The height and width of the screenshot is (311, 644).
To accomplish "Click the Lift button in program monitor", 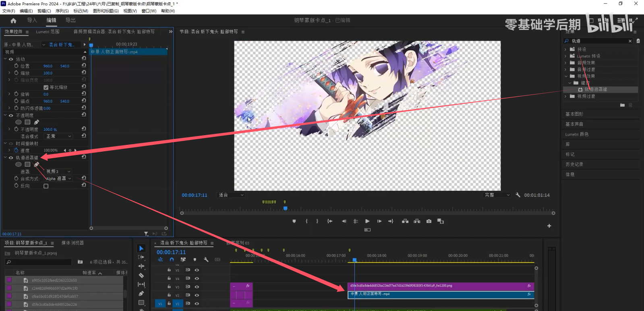I will tap(405, 221).
